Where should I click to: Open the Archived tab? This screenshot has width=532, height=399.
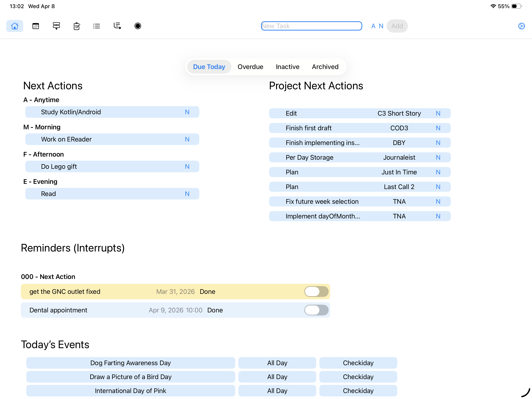325,67
